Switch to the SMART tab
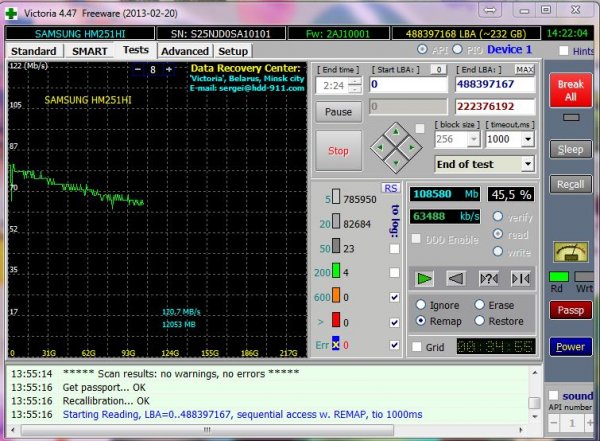The height and width of the screenshot is (441, 600). [x=90, y=50]
